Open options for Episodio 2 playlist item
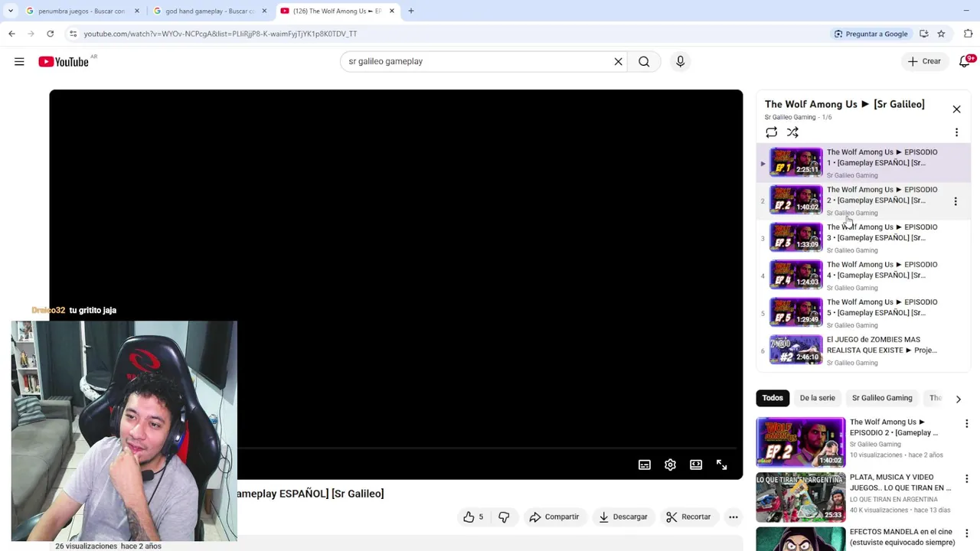Screen dimensions: 980x551 (x=955, y=201)
